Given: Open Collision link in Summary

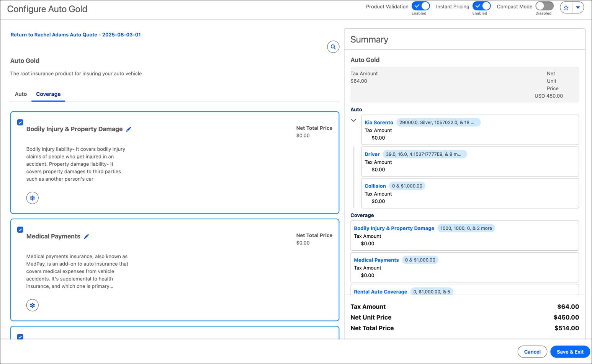Looking at the screenshot, I should point(375,186).
